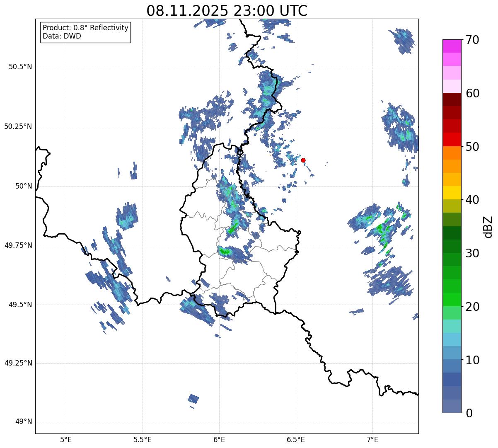
Task: Click the 5.5°E longitude label
Action: tap(143, 439)
